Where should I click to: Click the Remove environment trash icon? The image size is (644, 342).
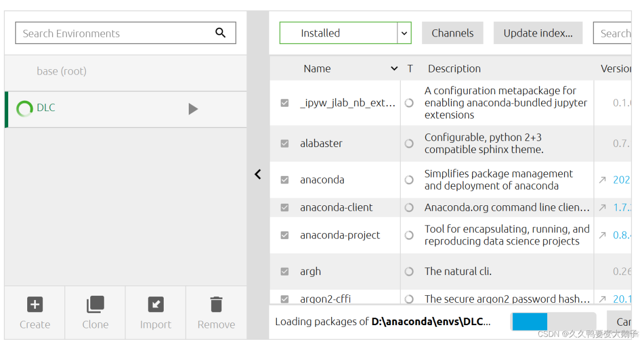click(x=216, y=304)
